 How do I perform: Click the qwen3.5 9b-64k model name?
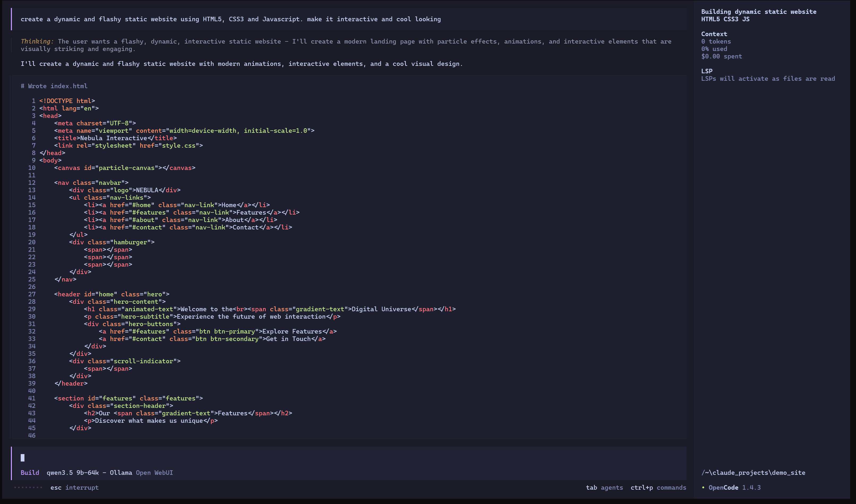[x=73, y=472]
